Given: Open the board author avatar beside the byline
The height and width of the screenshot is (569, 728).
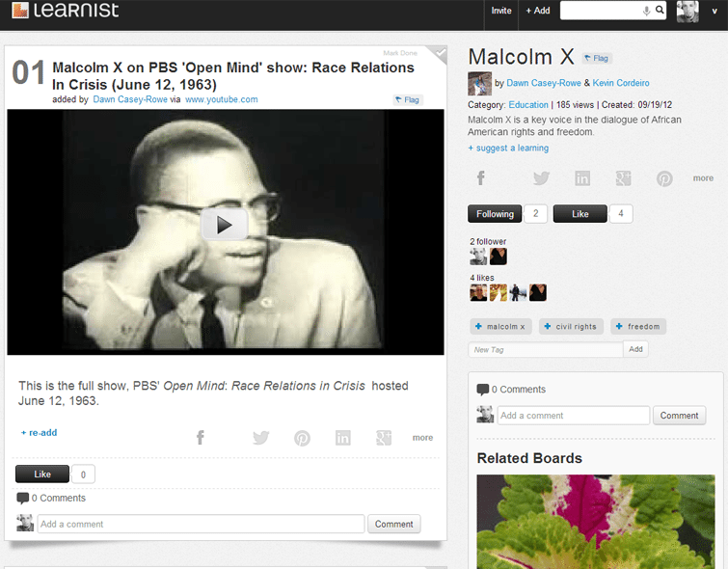Looking at the screenshot, I should point(479,84).
